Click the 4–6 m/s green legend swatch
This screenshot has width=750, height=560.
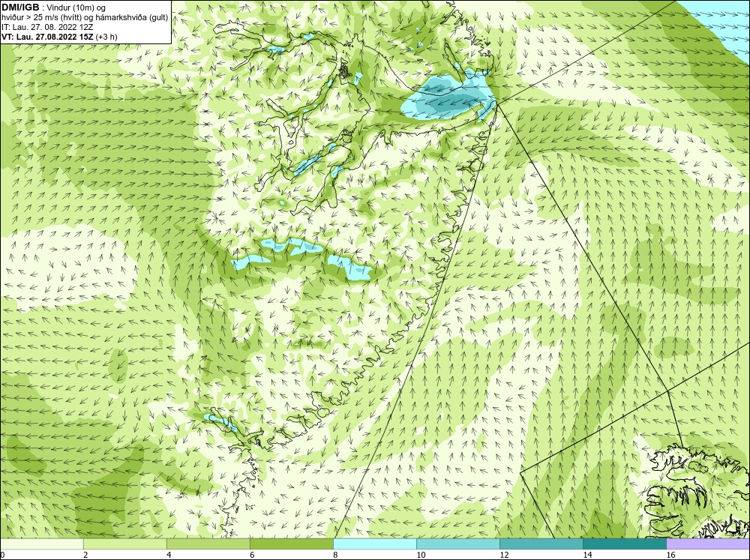pyautogui.click(x=208, y=544)
